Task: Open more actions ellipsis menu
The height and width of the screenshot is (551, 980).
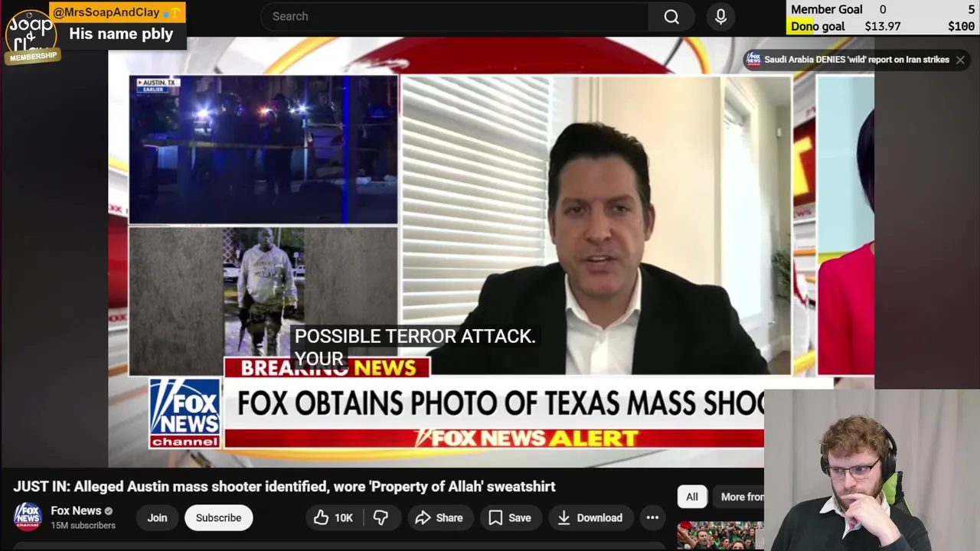Action: (652, 518)
